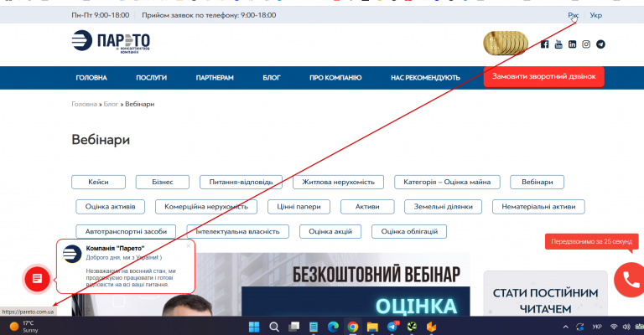Screen dimensions: 644x335
Task: Select the Оцінка акцій category tag
Action: point(330,231)
